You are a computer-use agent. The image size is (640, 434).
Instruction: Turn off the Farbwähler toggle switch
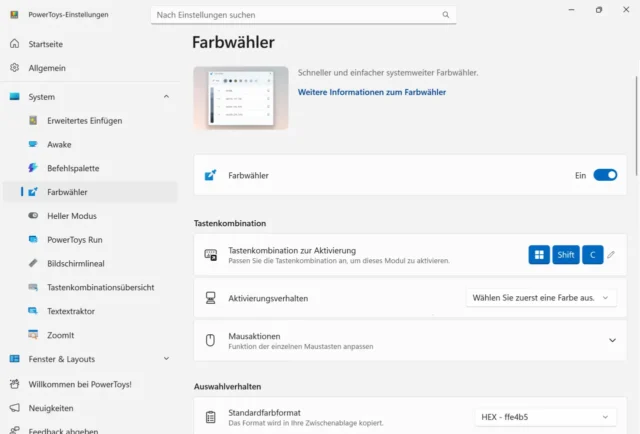[605, 175]
